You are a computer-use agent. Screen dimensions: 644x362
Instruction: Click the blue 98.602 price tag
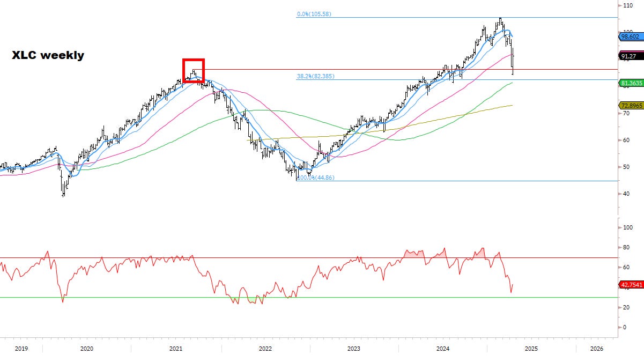pyautogui.click(x=630, y=37)
